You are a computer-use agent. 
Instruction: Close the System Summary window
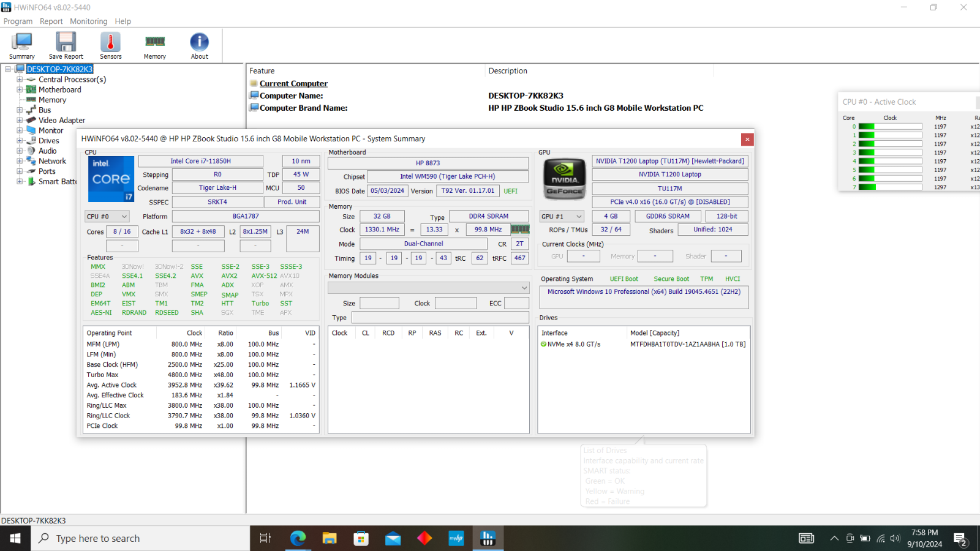point(747,139)
